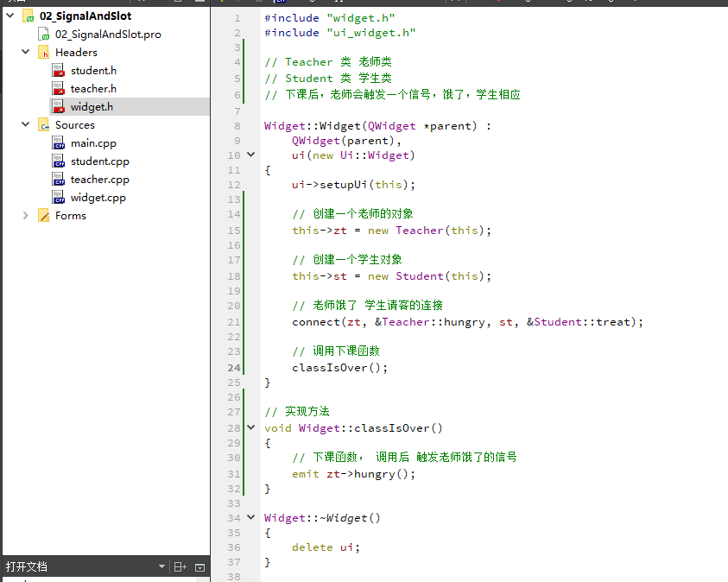Screen dimensions: 728x582
Task: Click the classIsOver(); call on line 24
Action: click(339, 368)
